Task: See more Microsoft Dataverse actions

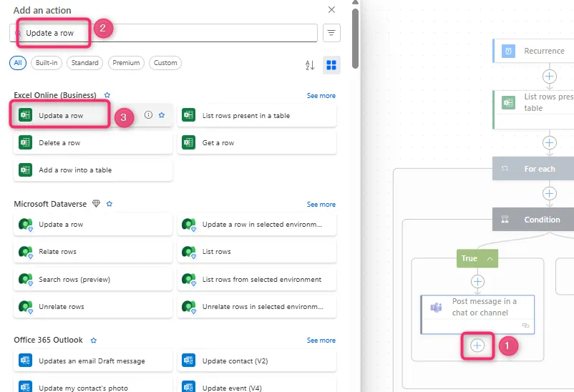Action: click(321, 205)
